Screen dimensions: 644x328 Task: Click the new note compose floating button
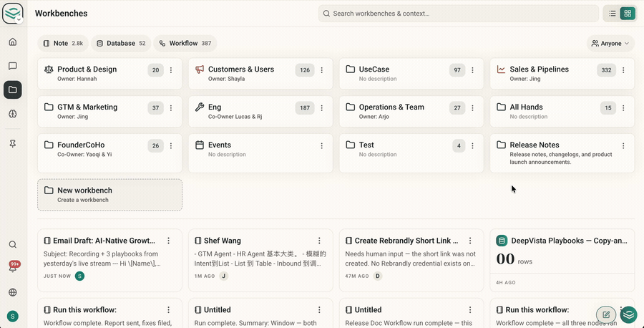coord(606,315)
